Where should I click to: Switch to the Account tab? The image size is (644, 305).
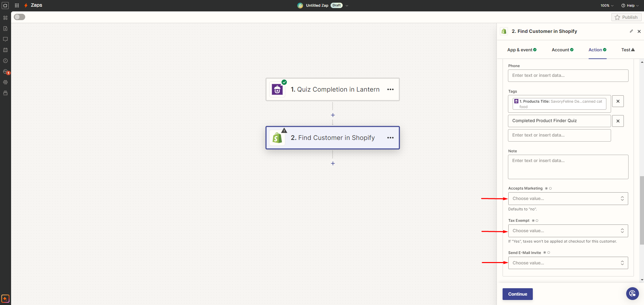pyautogui.click(x=562, y=50)
